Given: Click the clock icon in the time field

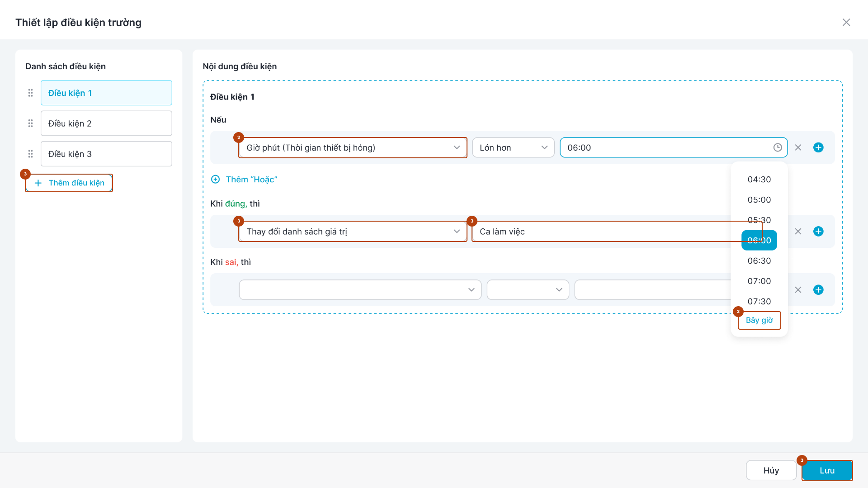Looking at the screenshot, I should [778, 147].
